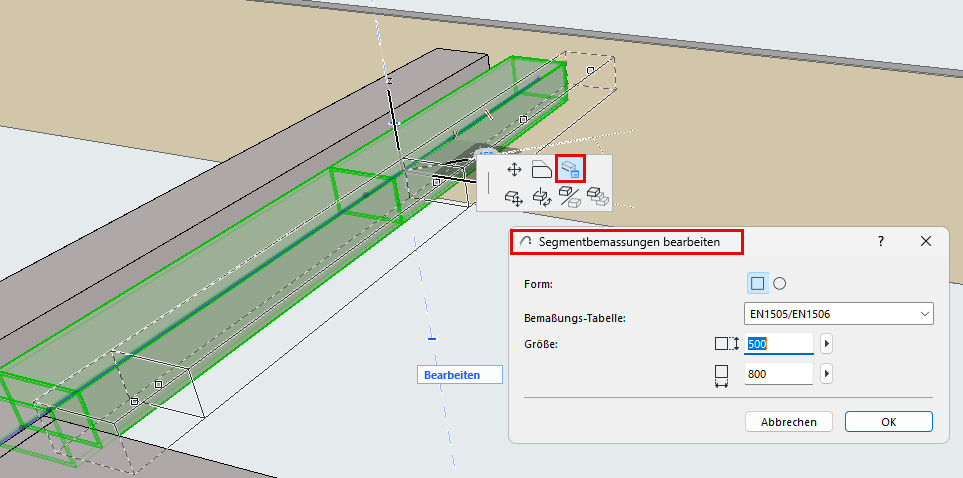
Task: Open size presets arrow next to 800
Action: [x=827, y=373]
